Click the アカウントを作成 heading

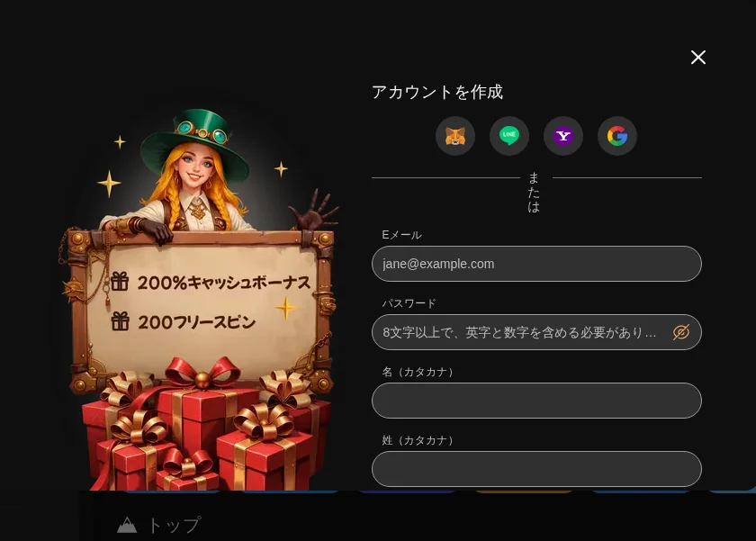click(x=437, y=92)
